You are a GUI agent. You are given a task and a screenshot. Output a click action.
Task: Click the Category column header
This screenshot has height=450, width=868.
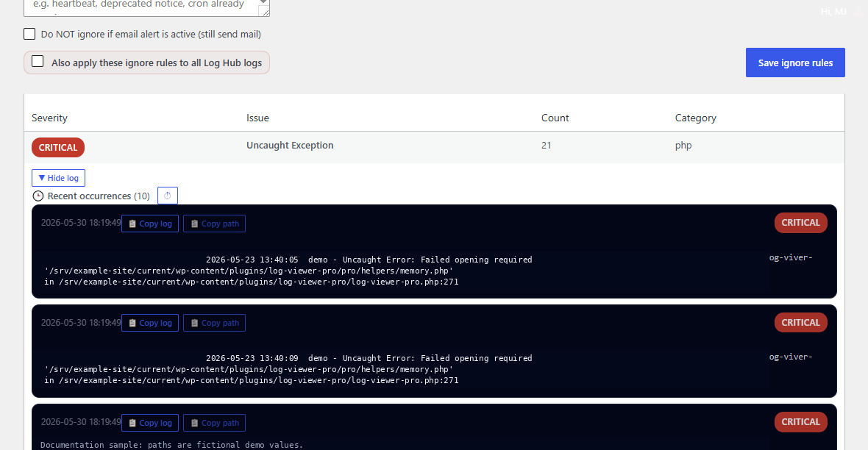pos(695,118)
